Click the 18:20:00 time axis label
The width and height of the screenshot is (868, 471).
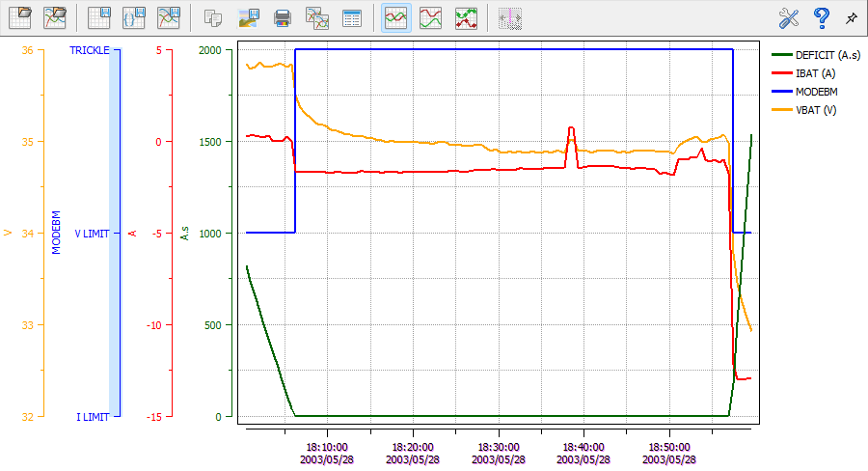pyautogui.click(x=413, y=453)
